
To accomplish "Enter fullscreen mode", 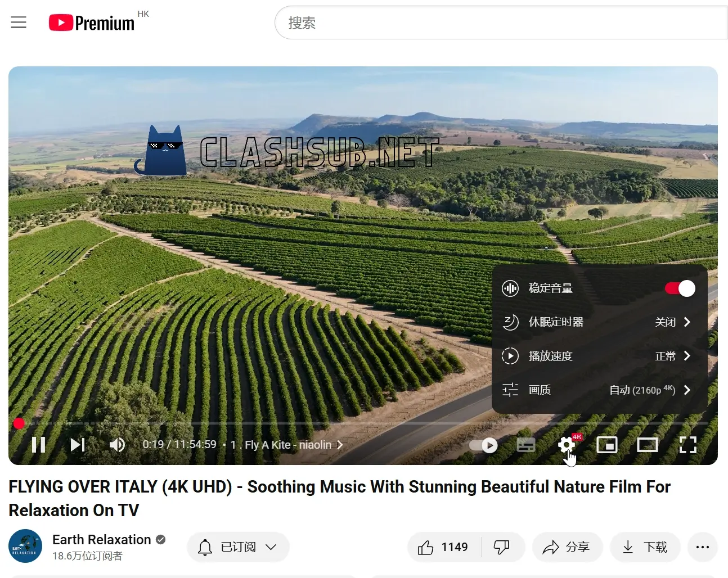I will click(687, 445).
